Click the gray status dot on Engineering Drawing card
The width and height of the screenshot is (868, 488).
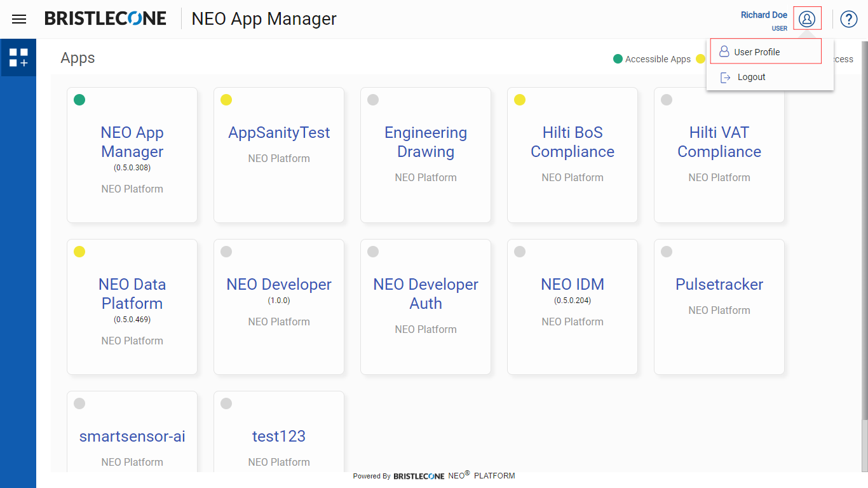point(373,100)
